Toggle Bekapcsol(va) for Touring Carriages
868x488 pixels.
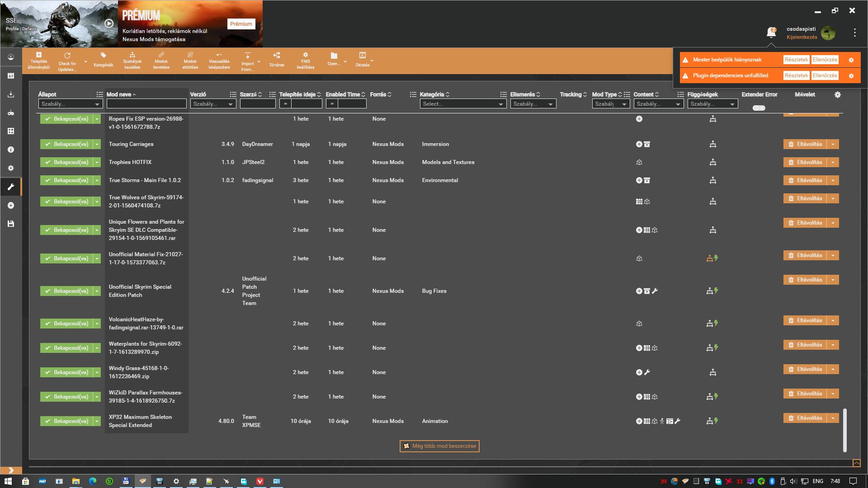coord(66,144)
